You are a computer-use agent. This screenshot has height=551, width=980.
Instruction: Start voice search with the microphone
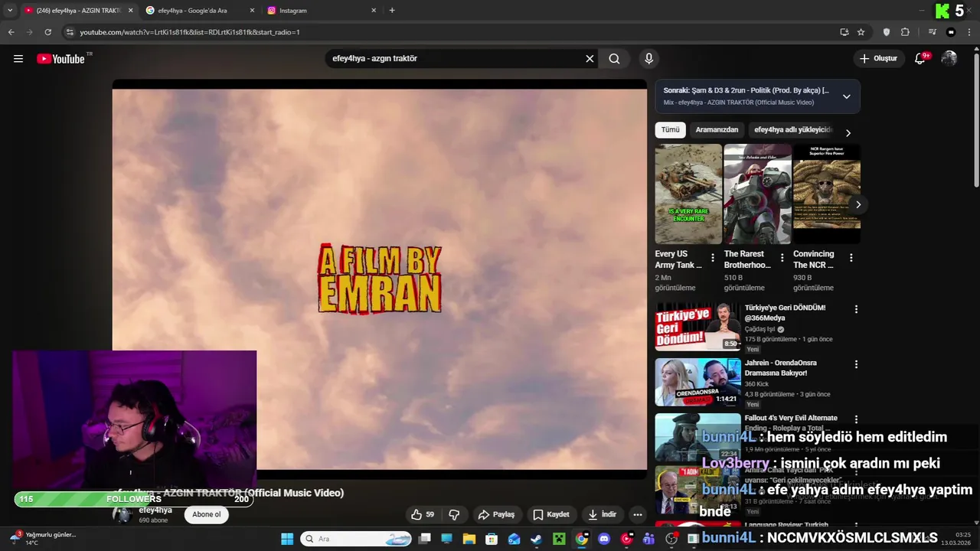[649, 59]
